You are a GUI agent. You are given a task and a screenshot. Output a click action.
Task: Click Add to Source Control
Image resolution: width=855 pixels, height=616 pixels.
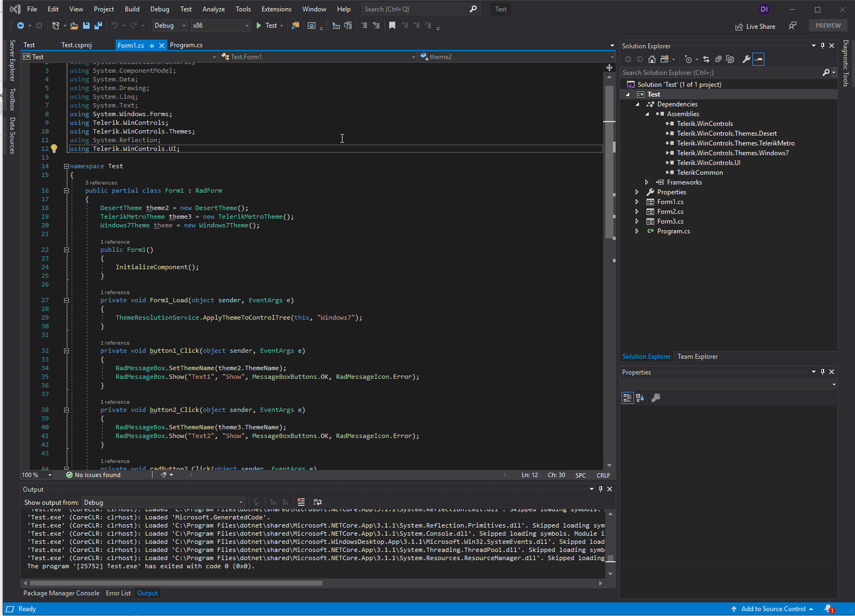click(x=772, y=609)
